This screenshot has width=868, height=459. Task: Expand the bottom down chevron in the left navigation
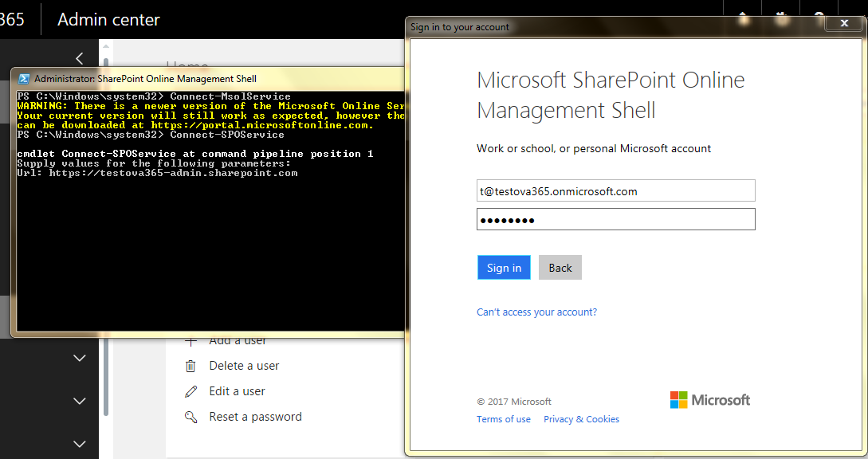click(x=80, y=444)
